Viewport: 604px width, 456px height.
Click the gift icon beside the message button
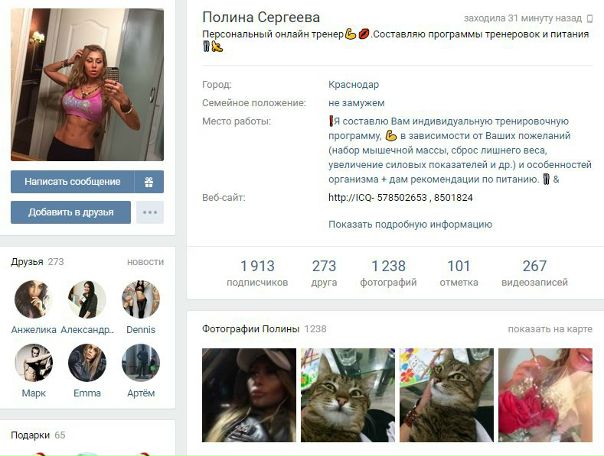(149, 181)
